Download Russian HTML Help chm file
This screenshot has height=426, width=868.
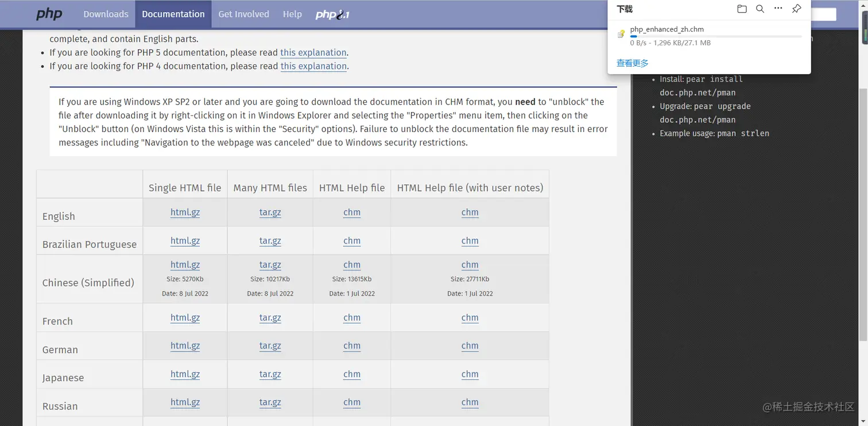[x=352, y=402]
